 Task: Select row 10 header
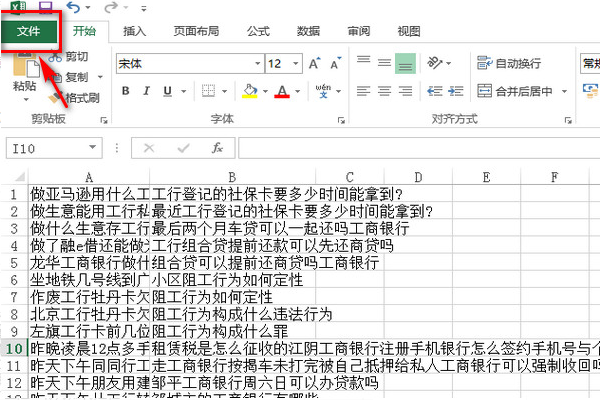click(15, 348)
